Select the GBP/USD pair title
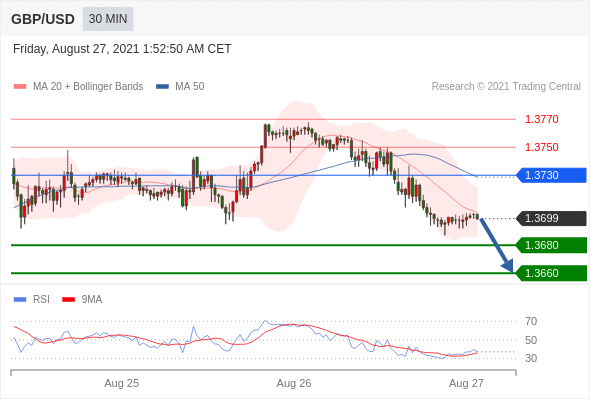590x400 pixels. tap(43, 19)
